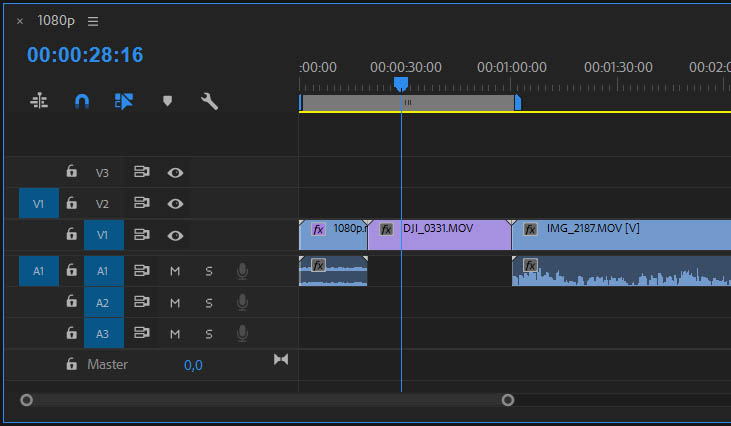Viewport: 731px width, 426px height.
Task: Toggle track lock for V2
Action: (x=71, y=203)
